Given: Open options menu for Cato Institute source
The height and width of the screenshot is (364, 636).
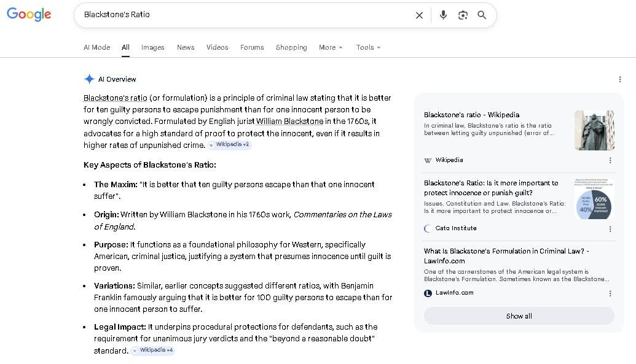Looking at the screenshot, I should (x=610, y=229).
